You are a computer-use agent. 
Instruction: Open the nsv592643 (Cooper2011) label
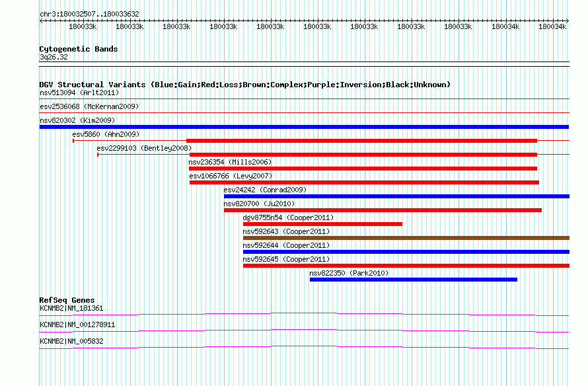[286, 231]
